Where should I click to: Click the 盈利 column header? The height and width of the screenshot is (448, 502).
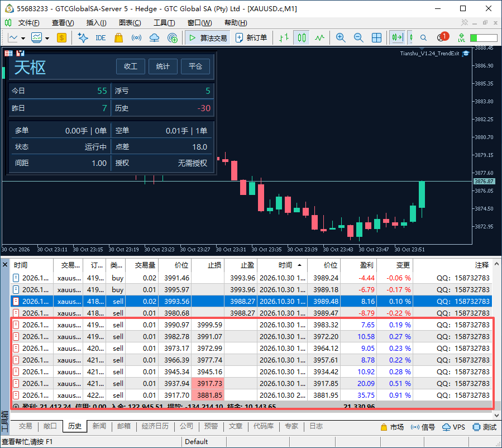(358, 265)
